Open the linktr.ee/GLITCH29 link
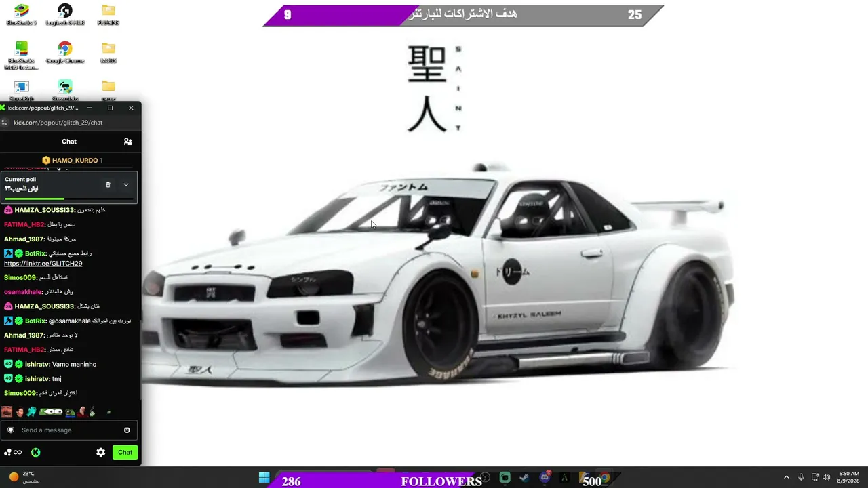868x488 pixels. pos(43,264)
